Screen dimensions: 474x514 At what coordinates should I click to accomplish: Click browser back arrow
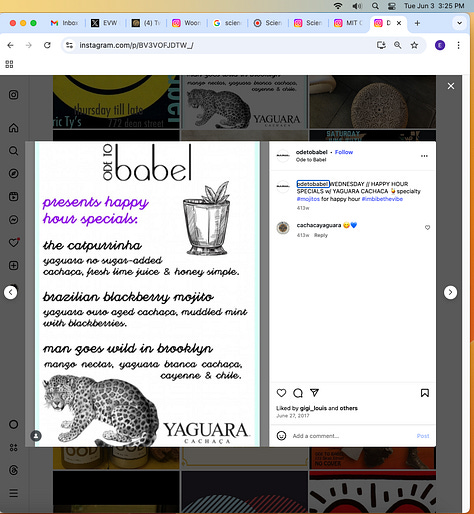10,45
